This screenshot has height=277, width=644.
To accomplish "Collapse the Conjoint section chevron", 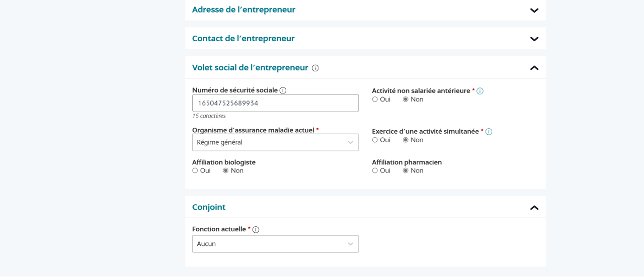I will tap(534, 208).
